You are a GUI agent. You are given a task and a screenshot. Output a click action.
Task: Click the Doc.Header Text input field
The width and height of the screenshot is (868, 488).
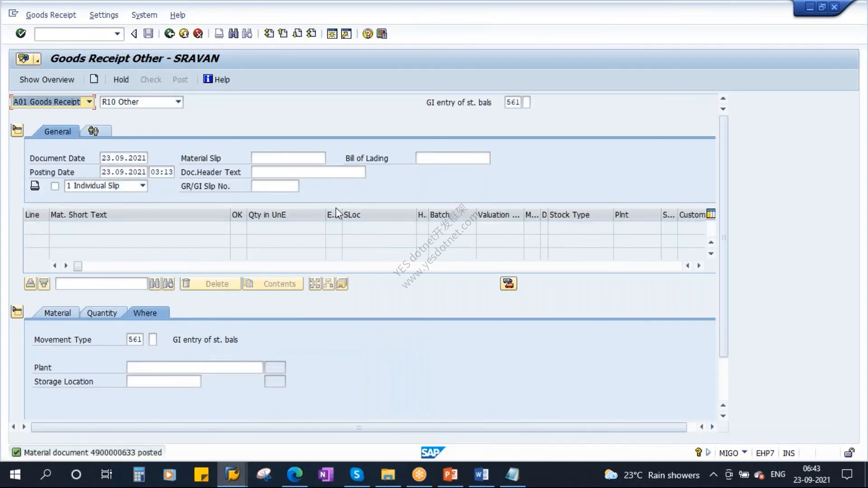click(x=308, y=172)
